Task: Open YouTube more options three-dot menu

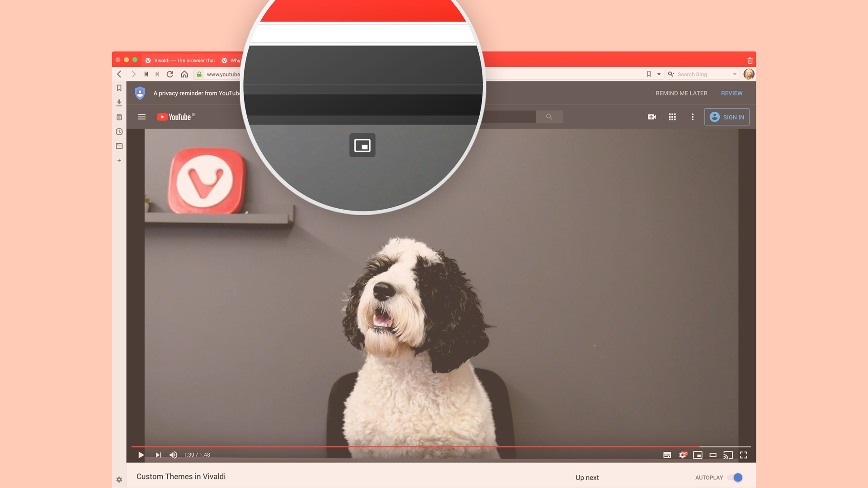Action: point(692,117)
